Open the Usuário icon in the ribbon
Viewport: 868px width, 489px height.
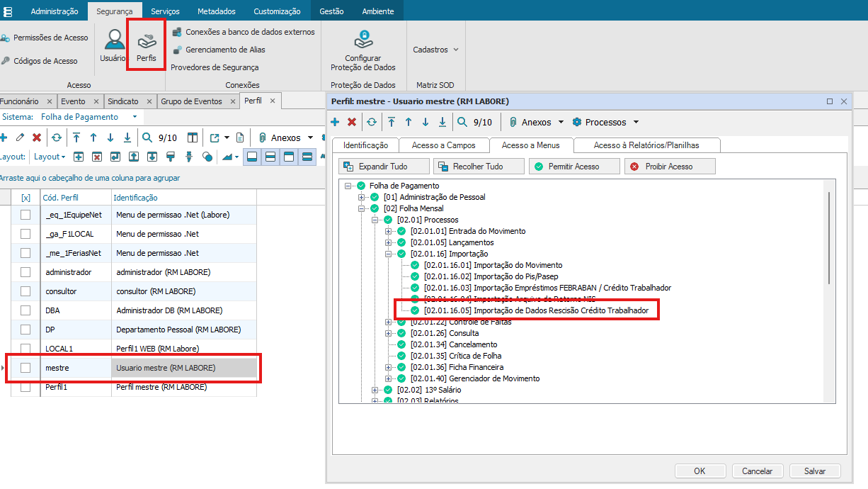(x=113, y=47)
